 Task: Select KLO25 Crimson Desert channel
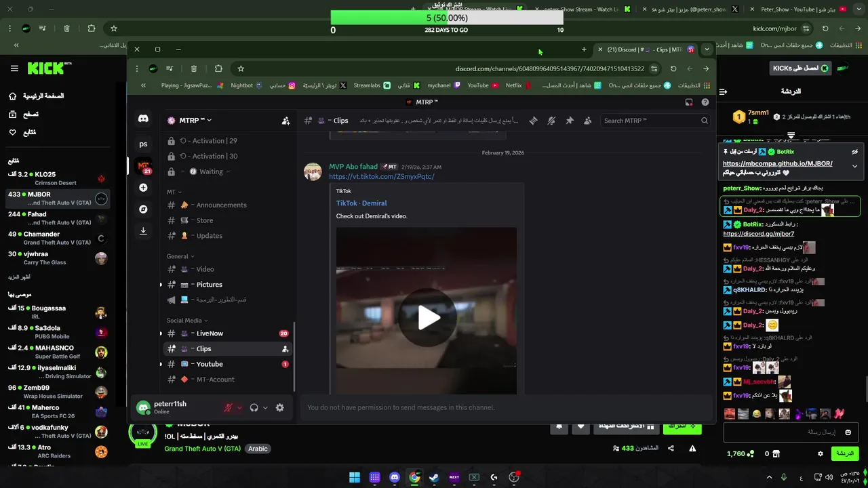(57, 178)
